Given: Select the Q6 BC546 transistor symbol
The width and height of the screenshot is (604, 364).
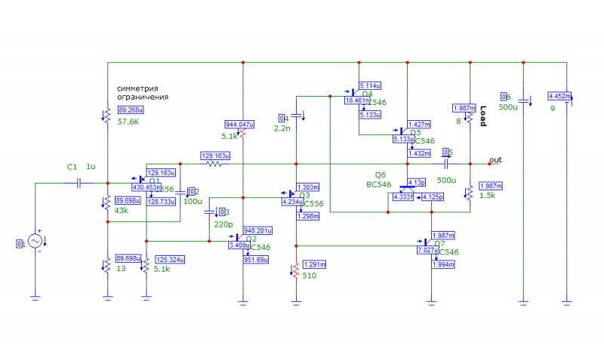Looking at the screenshot, I should pos(407,188).
